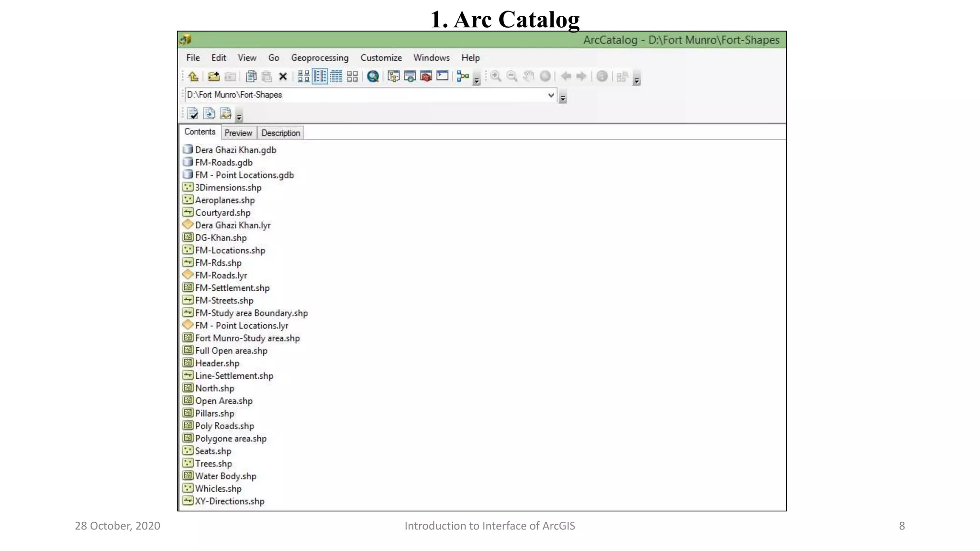Click the Zoom In magnifier
980x551 pixels.
(x=496, y=76)
